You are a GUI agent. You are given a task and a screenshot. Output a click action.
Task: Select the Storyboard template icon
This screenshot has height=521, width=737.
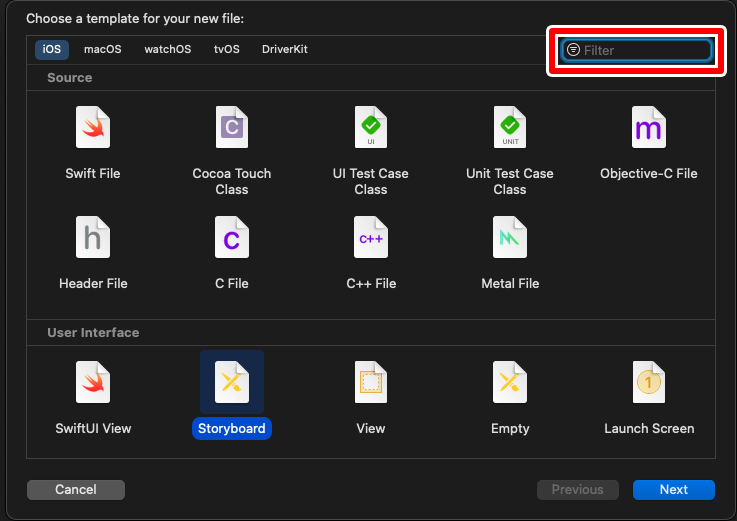[232, 382]
